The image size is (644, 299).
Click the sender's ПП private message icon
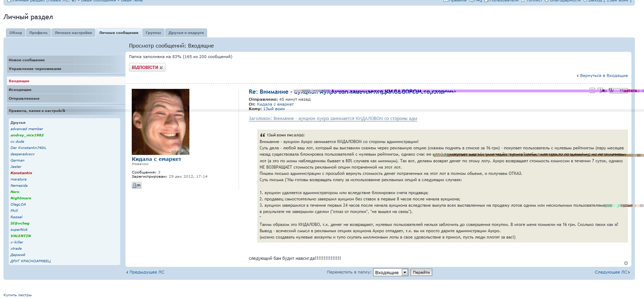(136, 185)
